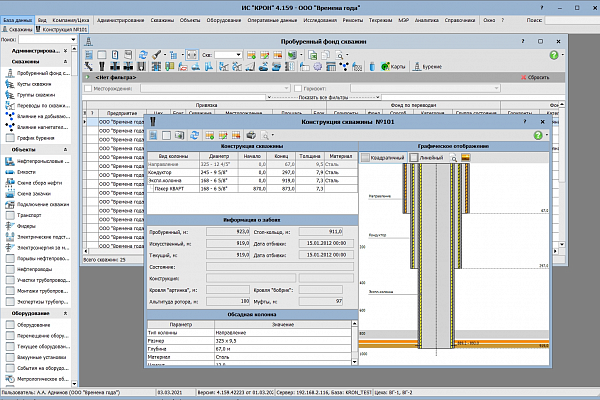
Task: Click sidebar scrollbar down arrow
Action: pos(74,384)
